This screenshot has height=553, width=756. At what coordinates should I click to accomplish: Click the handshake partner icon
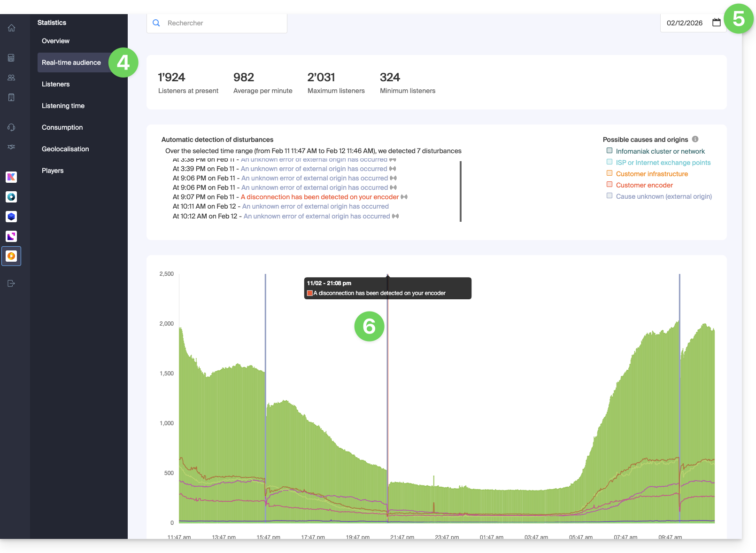point(11,147)
